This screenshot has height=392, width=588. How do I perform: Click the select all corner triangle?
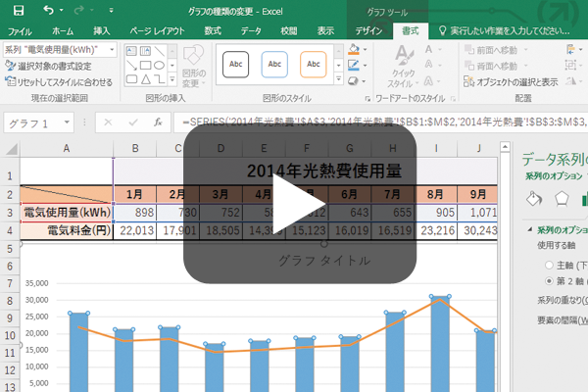pyautogui.click(x=12, y=149)
